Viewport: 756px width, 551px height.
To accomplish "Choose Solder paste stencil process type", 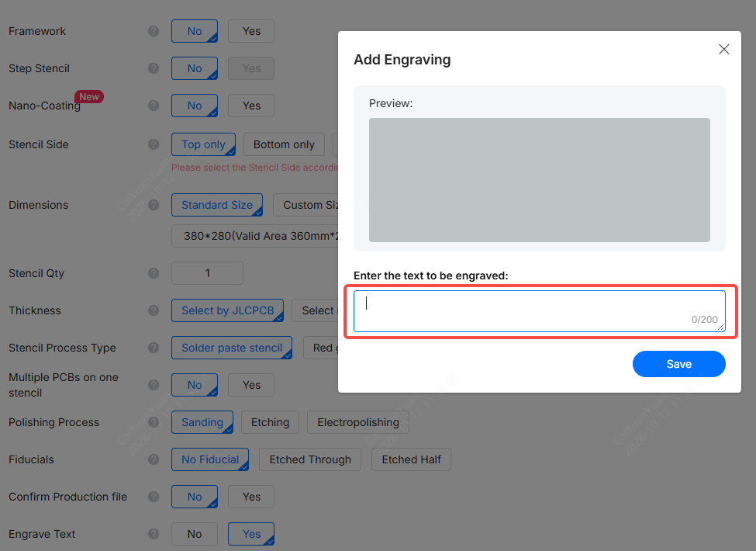I will coord(232,348).
